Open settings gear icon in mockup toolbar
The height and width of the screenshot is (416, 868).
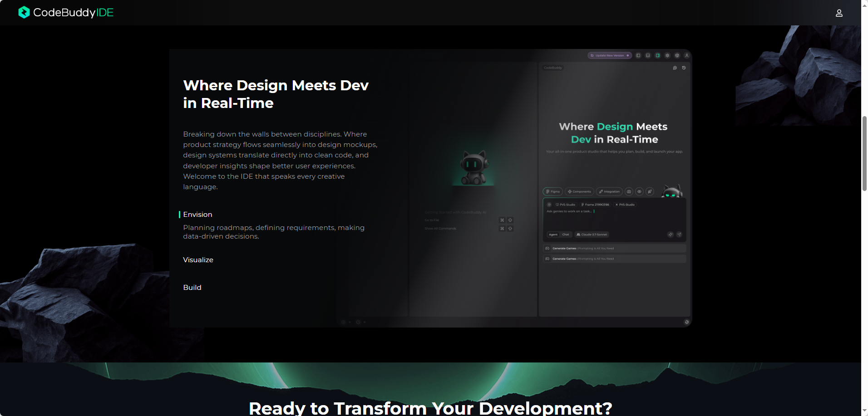click(x=667, y=55)
